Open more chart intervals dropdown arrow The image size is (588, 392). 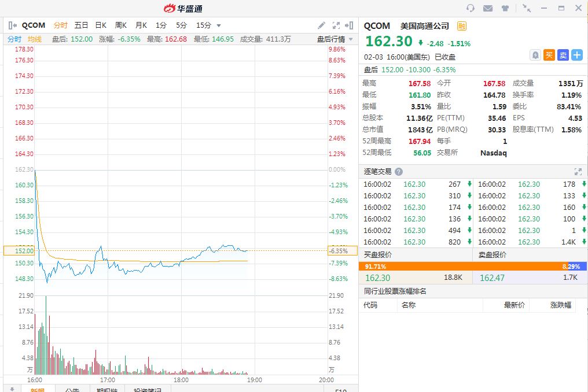(219, 25)
